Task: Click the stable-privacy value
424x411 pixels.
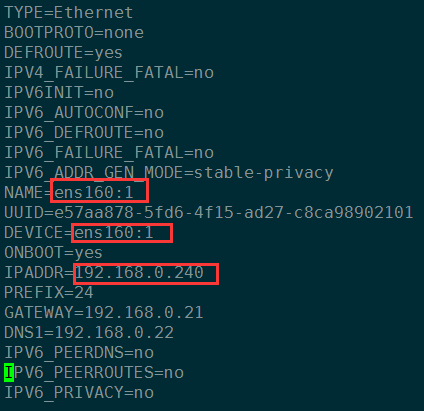Action: point(264,173)
